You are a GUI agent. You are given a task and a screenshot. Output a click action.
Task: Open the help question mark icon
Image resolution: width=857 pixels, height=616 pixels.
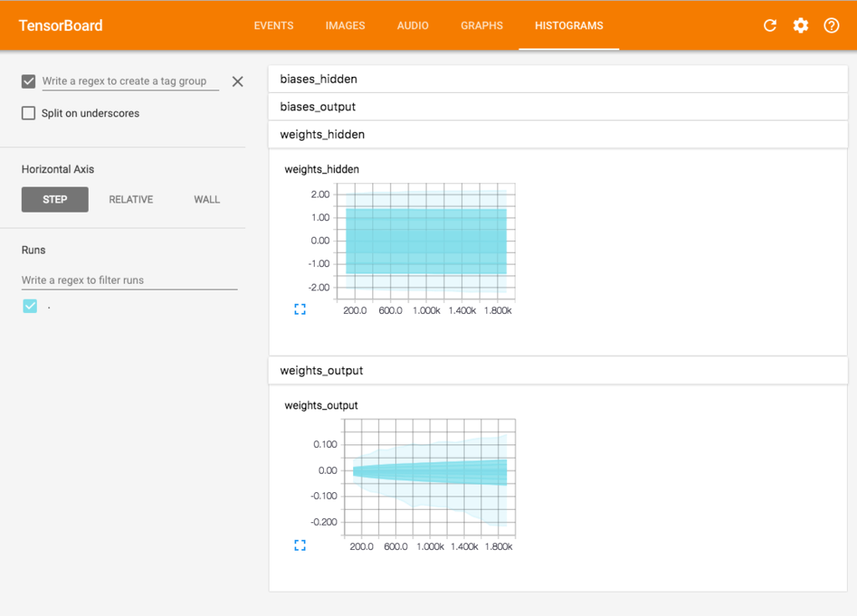click(831, 26)
